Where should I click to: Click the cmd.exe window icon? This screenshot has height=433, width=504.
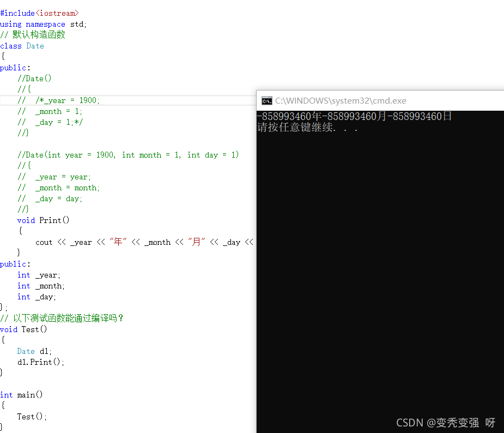266,101
